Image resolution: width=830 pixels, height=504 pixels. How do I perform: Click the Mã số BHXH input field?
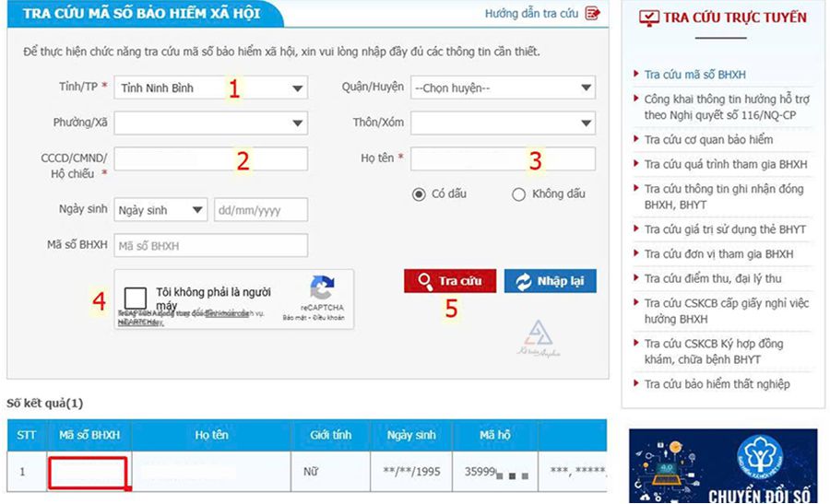click(210, 245)
